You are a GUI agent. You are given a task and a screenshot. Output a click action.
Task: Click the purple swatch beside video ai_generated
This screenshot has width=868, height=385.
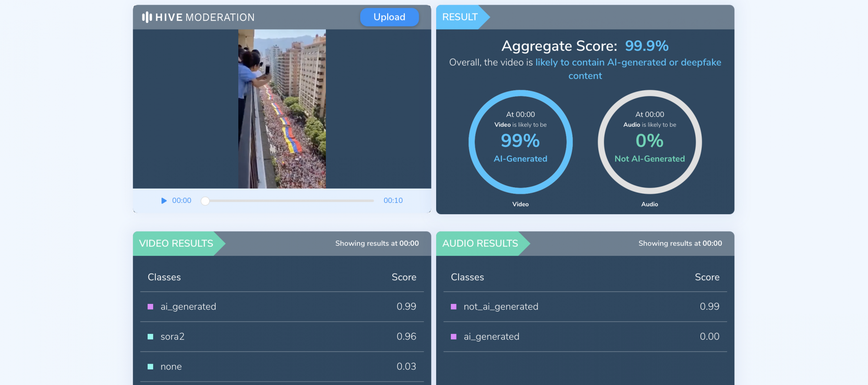151,307
